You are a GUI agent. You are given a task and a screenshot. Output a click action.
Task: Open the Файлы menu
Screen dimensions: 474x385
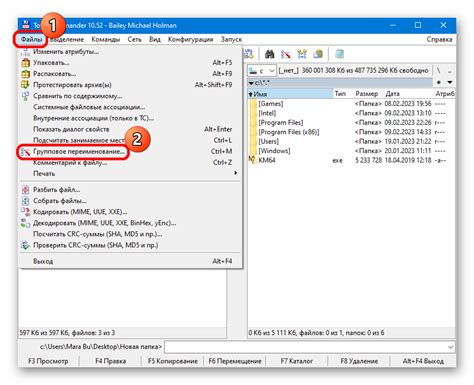point(31,39)
